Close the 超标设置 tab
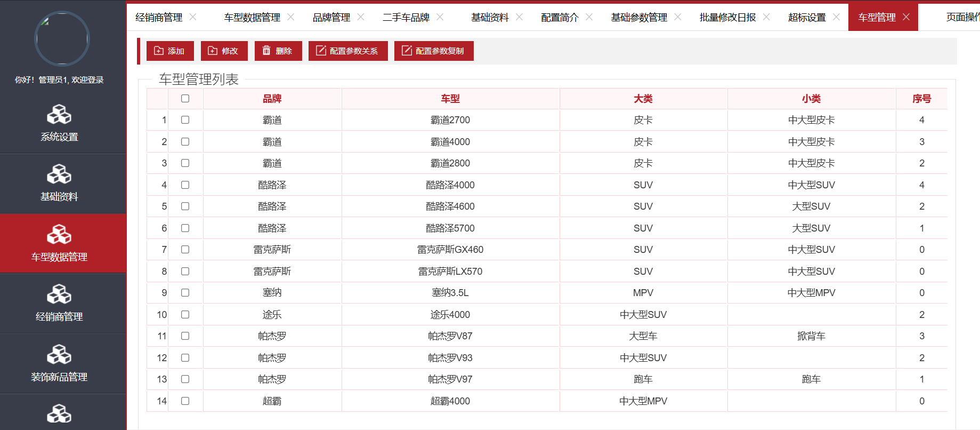Viewport: 980px width, 430px height. pyautogui.click(x=836, y=17)
